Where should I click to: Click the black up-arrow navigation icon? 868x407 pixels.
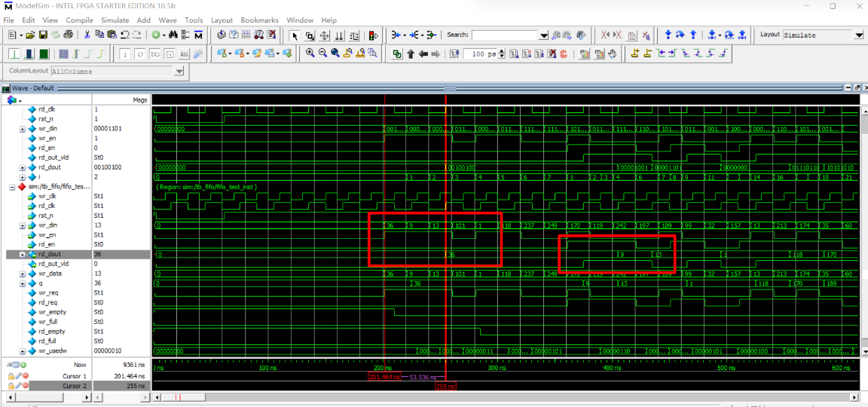point(411,54)
